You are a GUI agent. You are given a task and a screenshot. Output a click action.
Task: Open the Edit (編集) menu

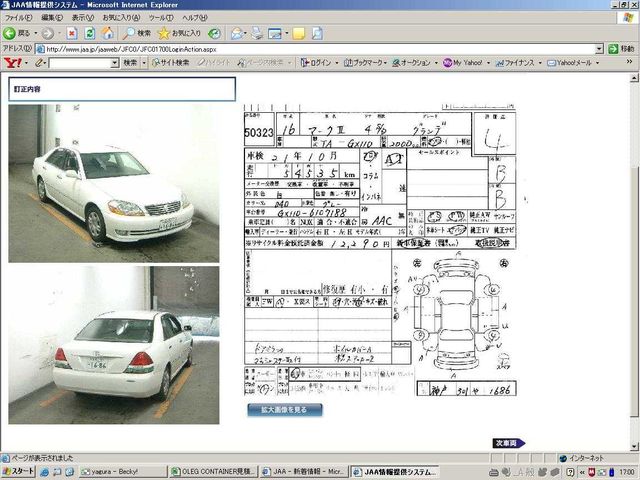click(x=52, y=18)
